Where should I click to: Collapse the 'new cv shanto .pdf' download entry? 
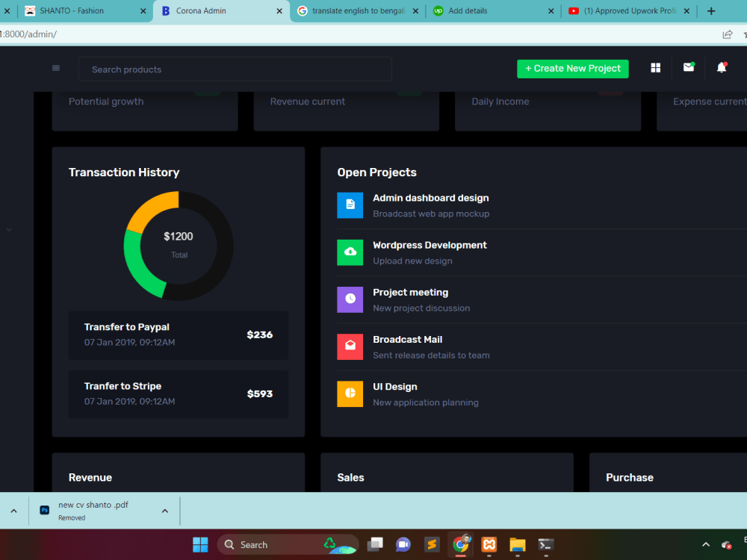pyautogui.click(x=164, y=511)
